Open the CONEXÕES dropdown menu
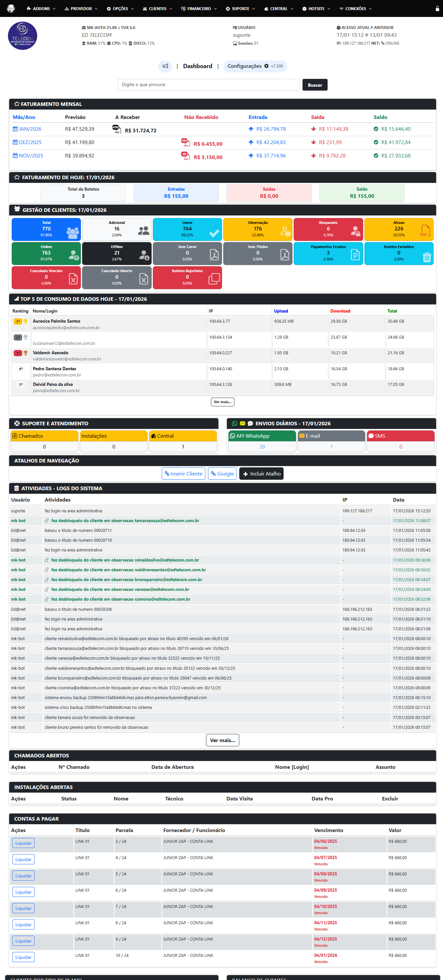This screenshot has width=443, height=980. click(x=355, y=9)
